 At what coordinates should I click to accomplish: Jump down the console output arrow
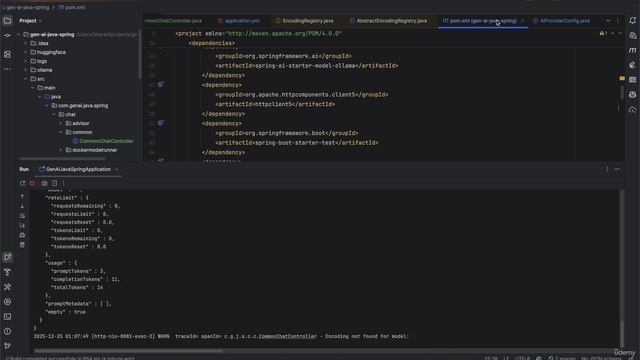(22, 206)
